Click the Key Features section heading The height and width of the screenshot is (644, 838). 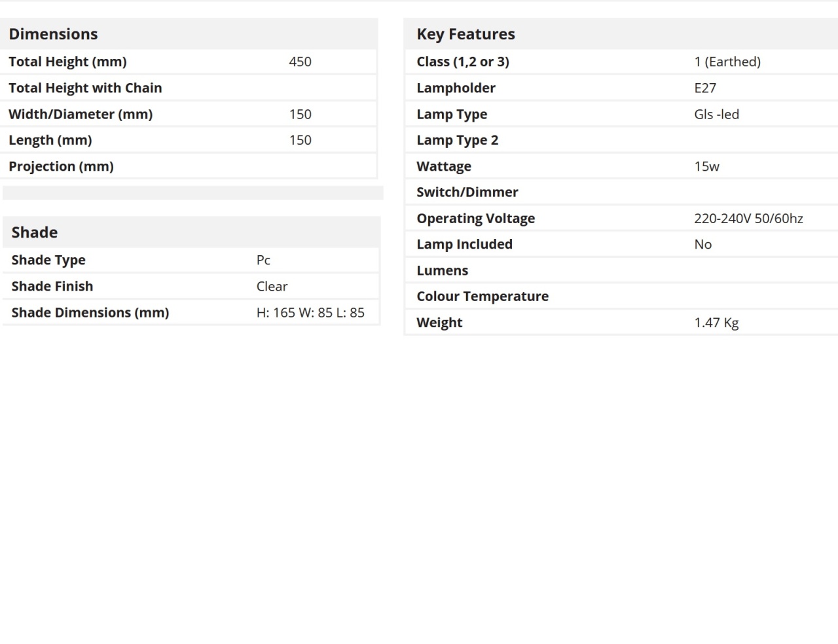click(x=465, y=34)
